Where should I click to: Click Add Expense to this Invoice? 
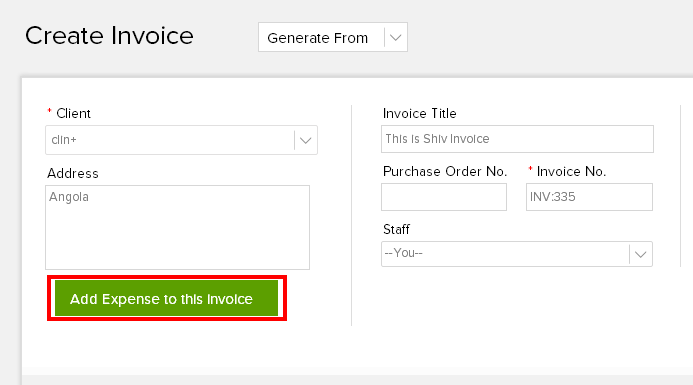(x=167, y=298)
